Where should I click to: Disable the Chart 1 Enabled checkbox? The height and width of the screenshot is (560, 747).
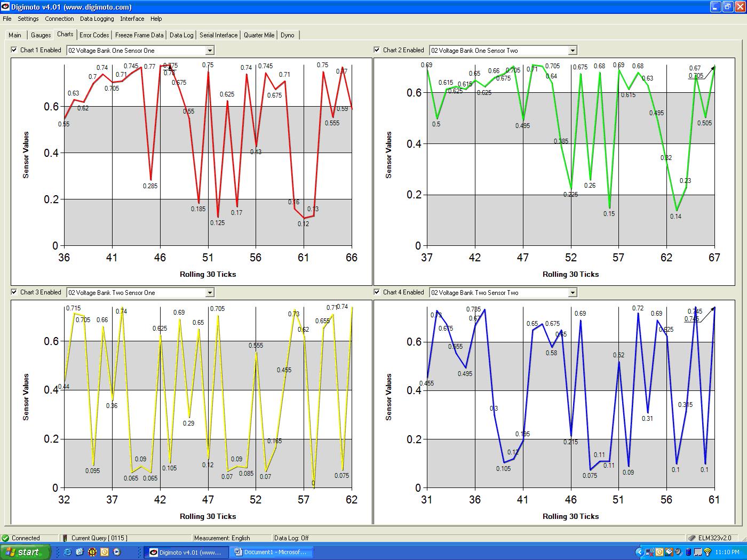(x=14, y=50)
